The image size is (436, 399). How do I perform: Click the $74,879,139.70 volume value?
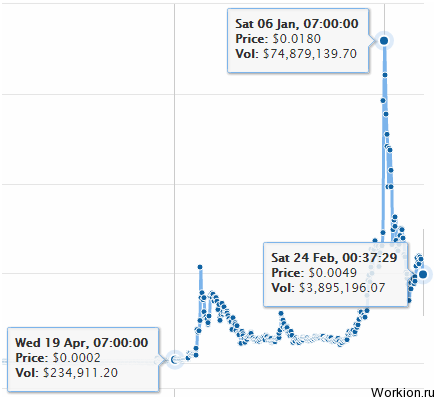tap(310, 54)
